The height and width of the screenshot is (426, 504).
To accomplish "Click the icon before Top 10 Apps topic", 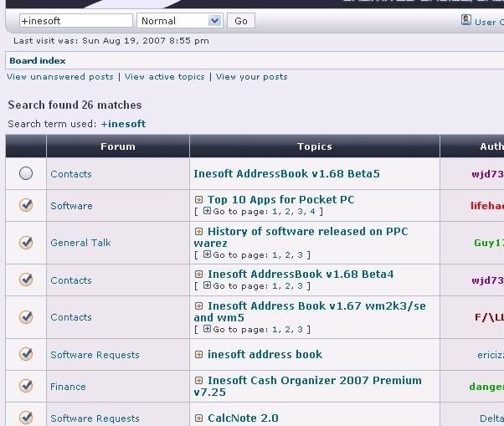I will pyautogui.click(x=199, y=200).
